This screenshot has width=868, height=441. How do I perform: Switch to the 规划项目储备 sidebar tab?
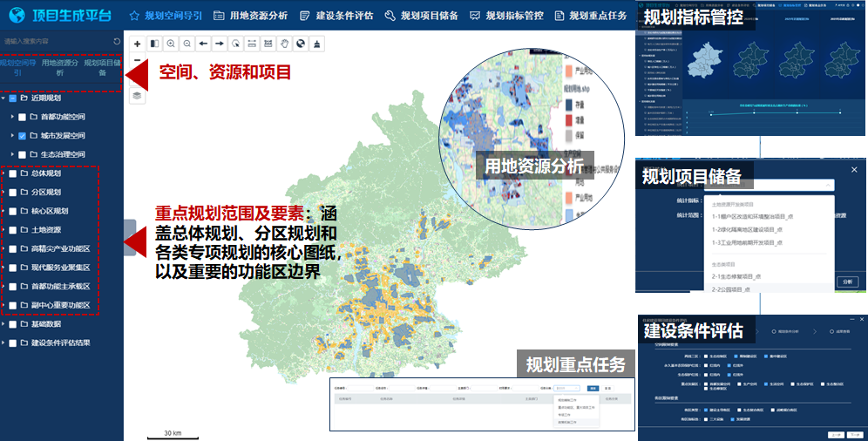pyautogui.click(x=102, y=67)
